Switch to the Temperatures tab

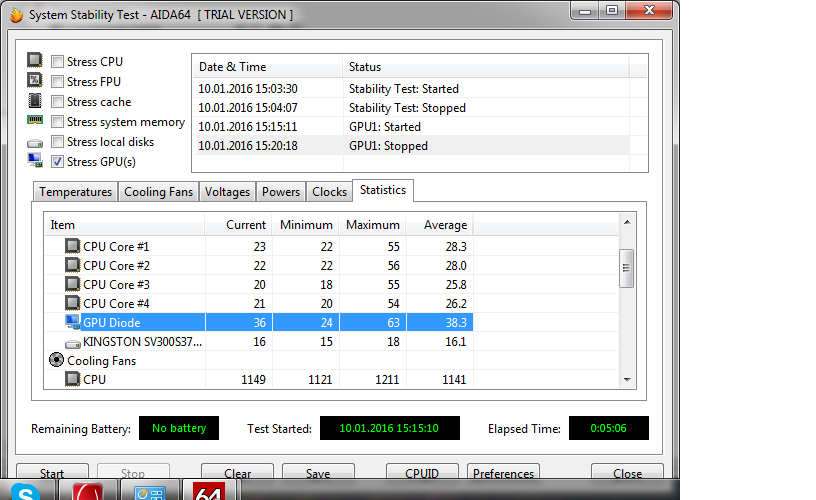(x=75, y=192)
